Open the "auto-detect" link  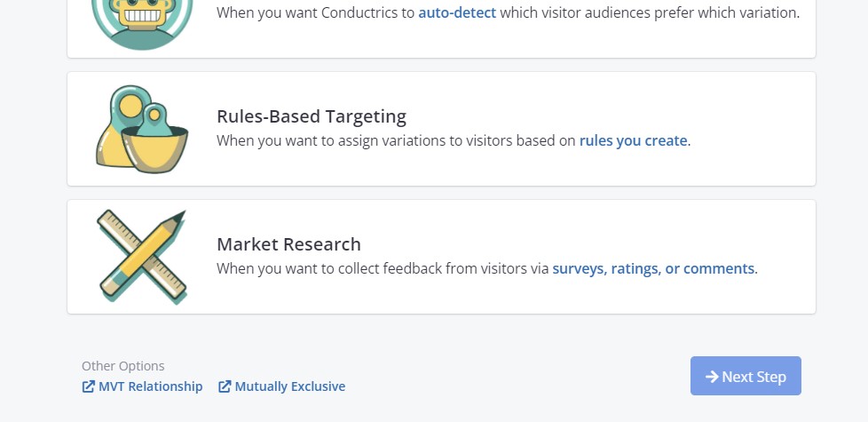457,13
